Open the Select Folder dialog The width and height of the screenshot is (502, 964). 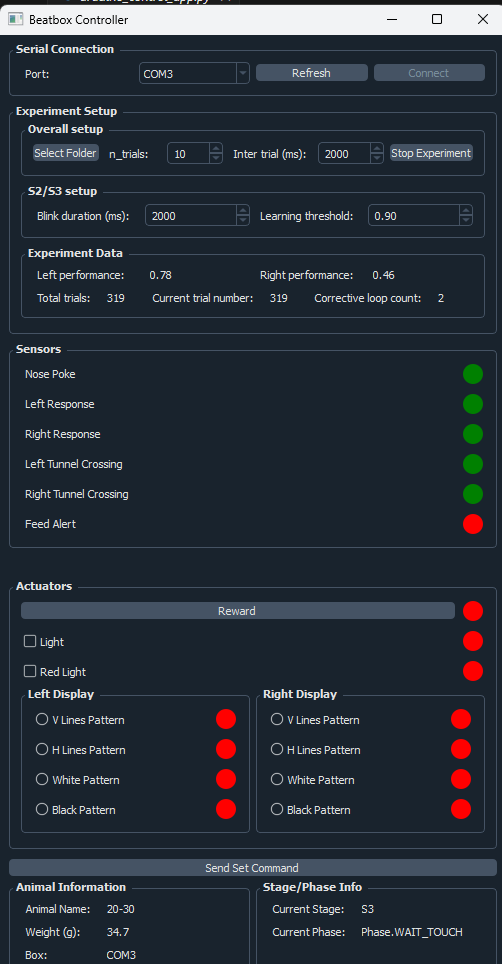66,153
